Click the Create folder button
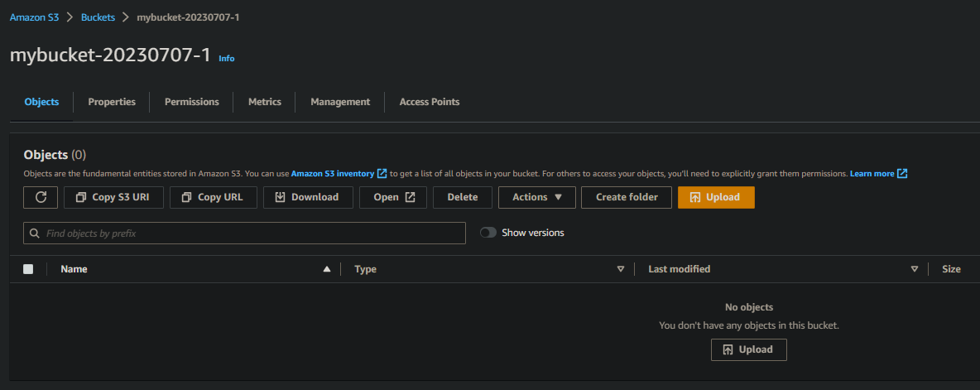The height and width of the screenshot is (390, 980). [x=627, y=197]
